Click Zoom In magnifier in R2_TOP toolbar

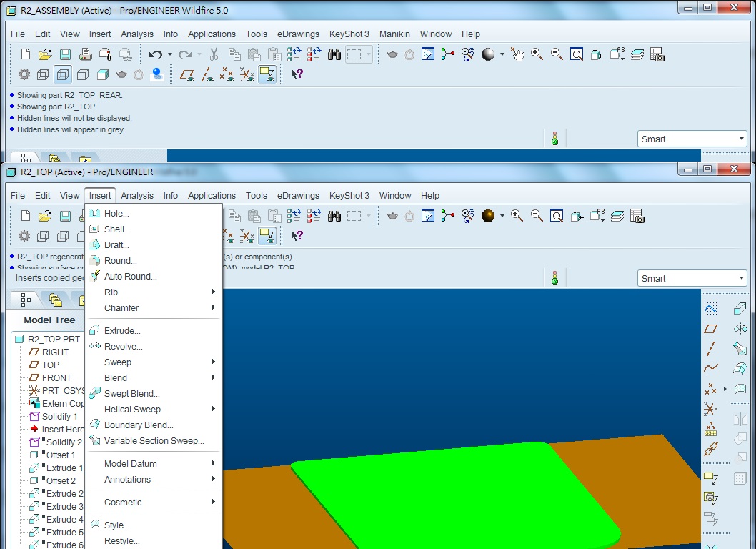coord(517,216)
